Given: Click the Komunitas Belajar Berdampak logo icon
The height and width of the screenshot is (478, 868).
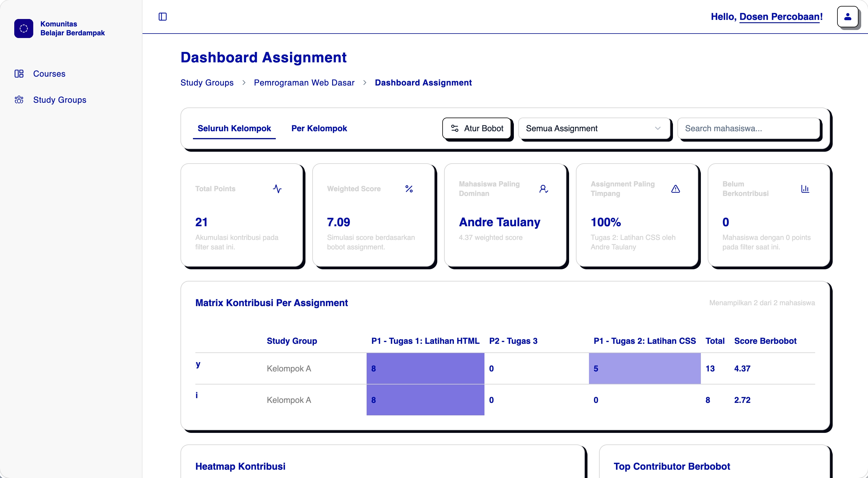Looking at the screenshot, I should pyautogui.click(x=23, y=28).
